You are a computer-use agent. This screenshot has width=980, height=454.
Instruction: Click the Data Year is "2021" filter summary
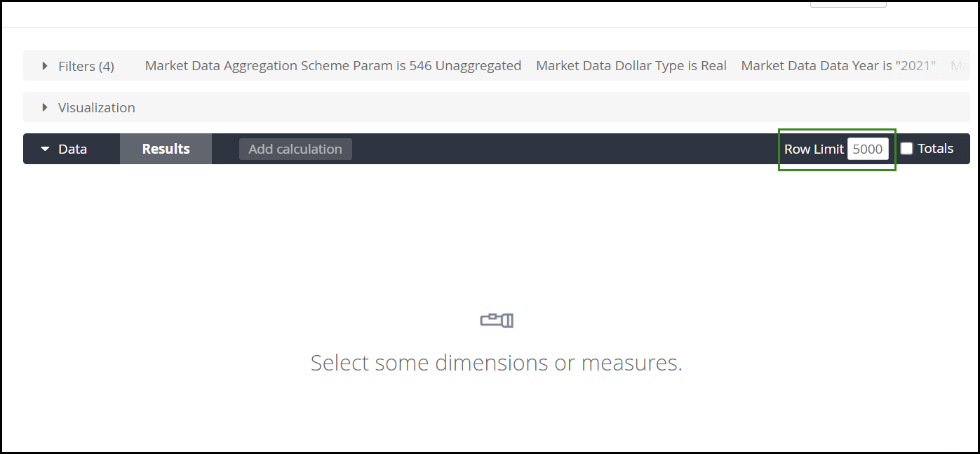coord(838,66)
